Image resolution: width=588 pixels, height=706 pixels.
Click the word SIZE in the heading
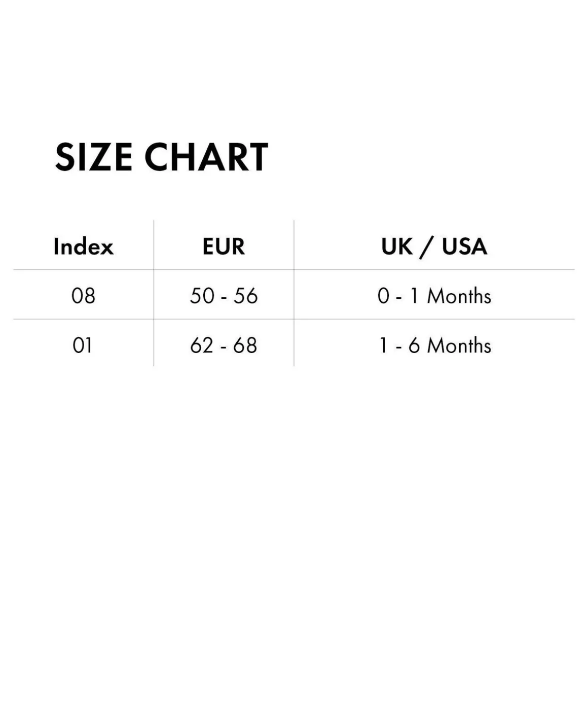click(x=93, y=157)
